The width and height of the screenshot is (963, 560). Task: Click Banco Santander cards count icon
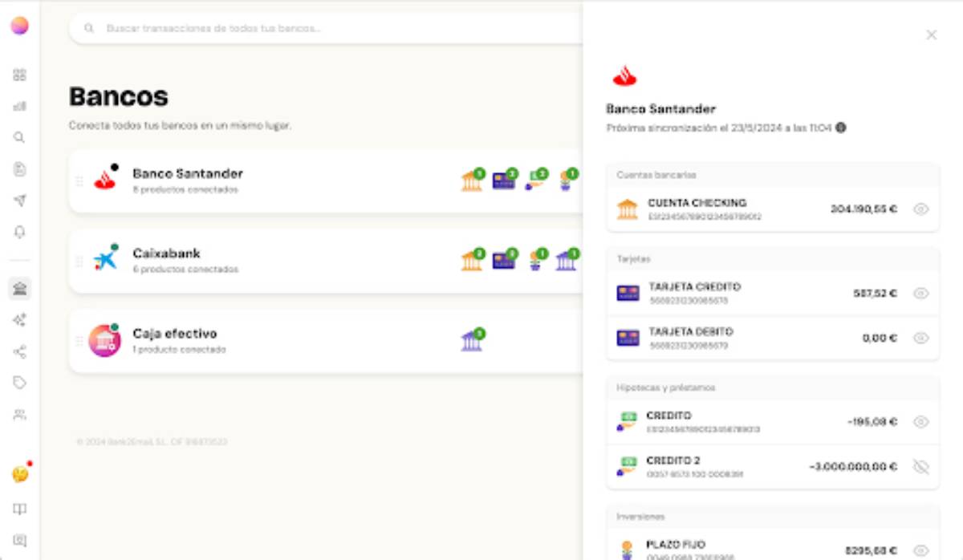point(505,181)
